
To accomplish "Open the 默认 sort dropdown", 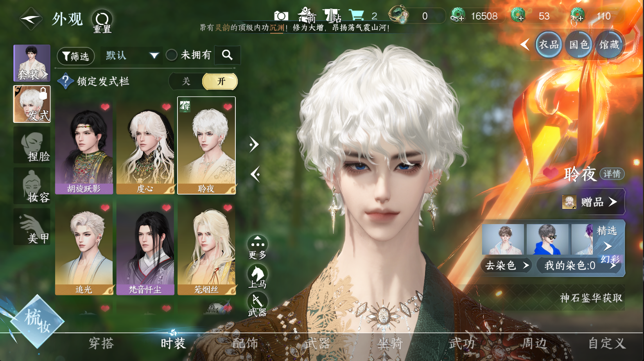I will [131, 56].
